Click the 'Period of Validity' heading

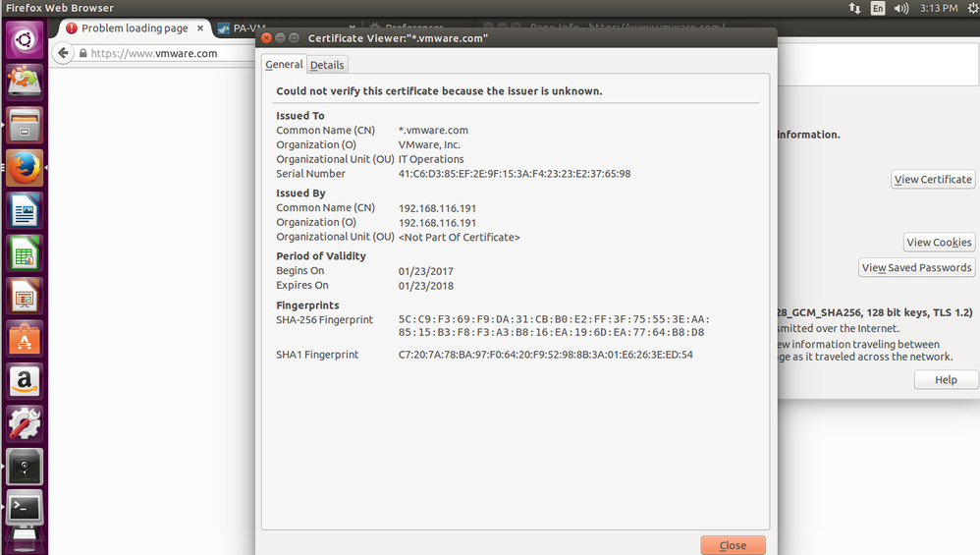pos(321,255)
